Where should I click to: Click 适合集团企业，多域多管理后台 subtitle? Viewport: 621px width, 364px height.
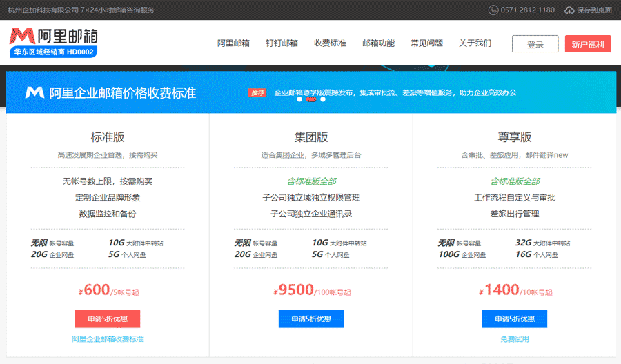tap(311, 155)
